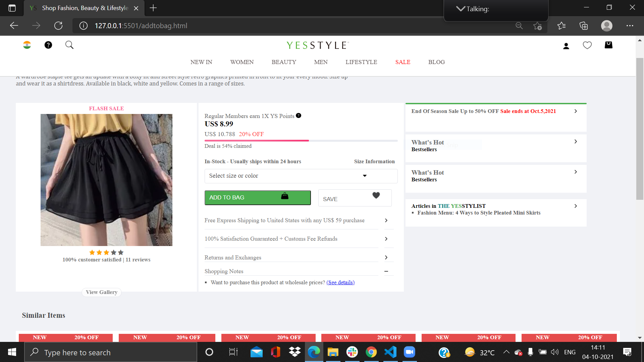
Task: Click the black skirt product image
Action: (106, 180)
